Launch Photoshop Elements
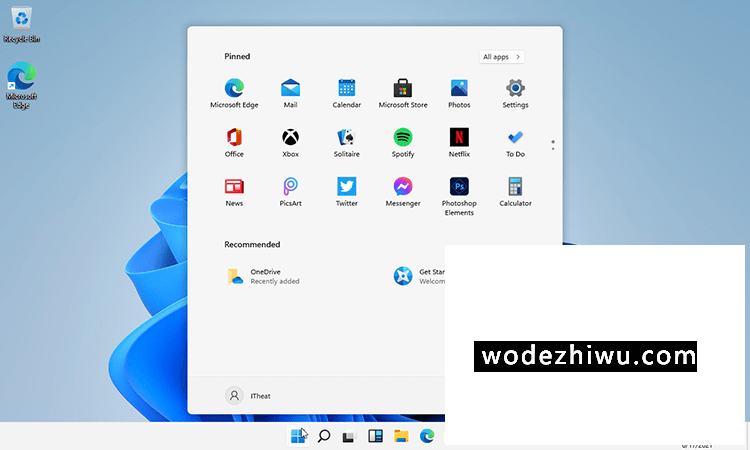The height and width of the screenshot is (450, 750). point(459,196)
